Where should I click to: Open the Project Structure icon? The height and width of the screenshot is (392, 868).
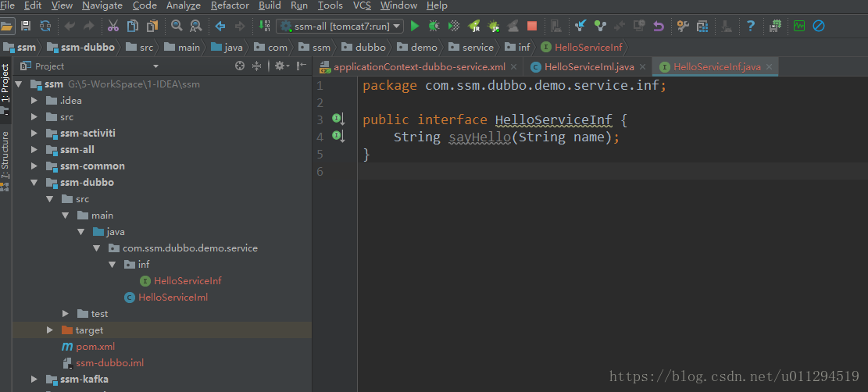(x=702, y=26)
